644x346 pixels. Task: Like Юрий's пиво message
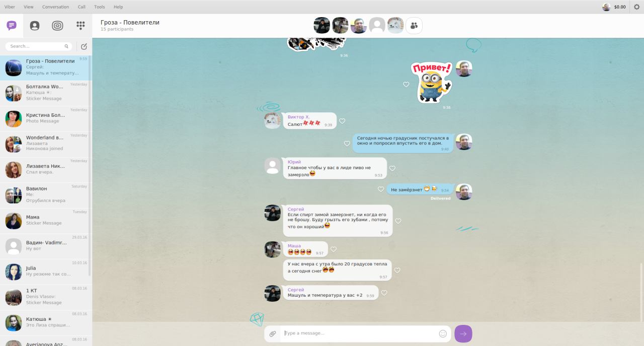pyautogui.click(x=392, y=168)
